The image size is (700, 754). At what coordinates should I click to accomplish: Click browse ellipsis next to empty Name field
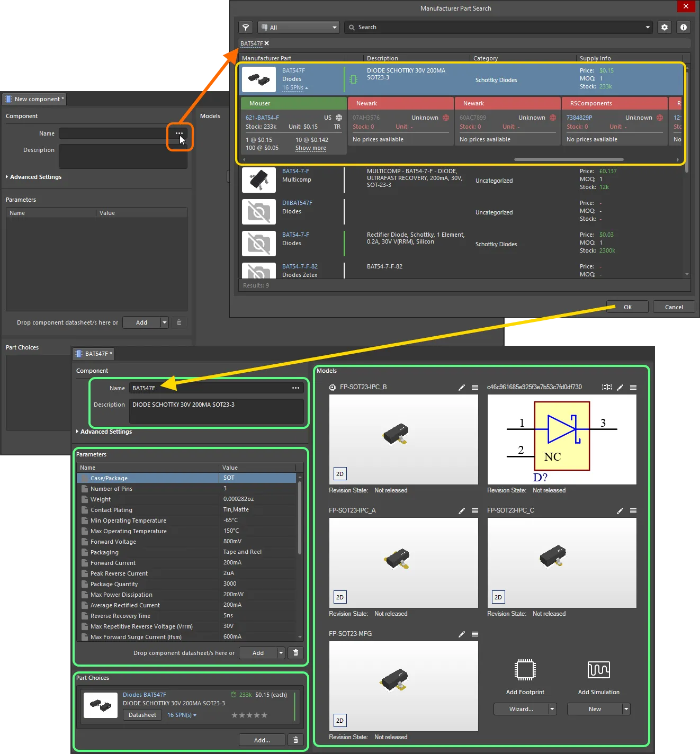180,133
